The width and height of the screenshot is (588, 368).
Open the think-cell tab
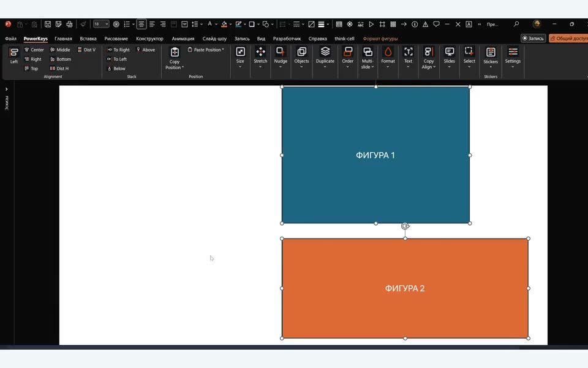(x=344, y=39)
